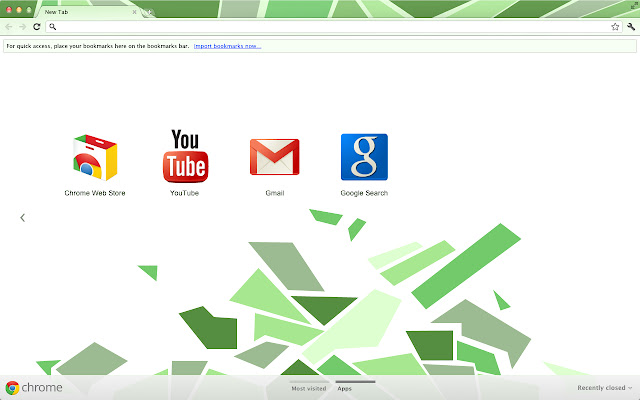Click the search magnifier in address bar

click(x=53, y=27)
